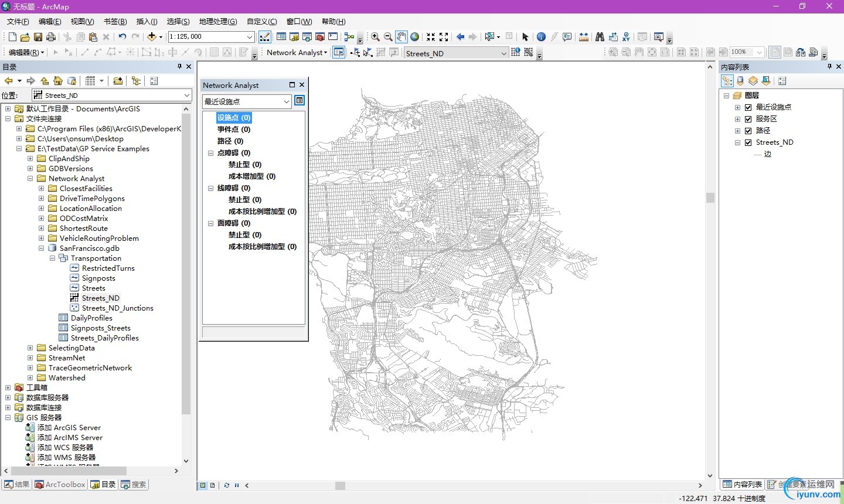
Task: Click Table of Contents Options icon
Action: click(782, 81)
